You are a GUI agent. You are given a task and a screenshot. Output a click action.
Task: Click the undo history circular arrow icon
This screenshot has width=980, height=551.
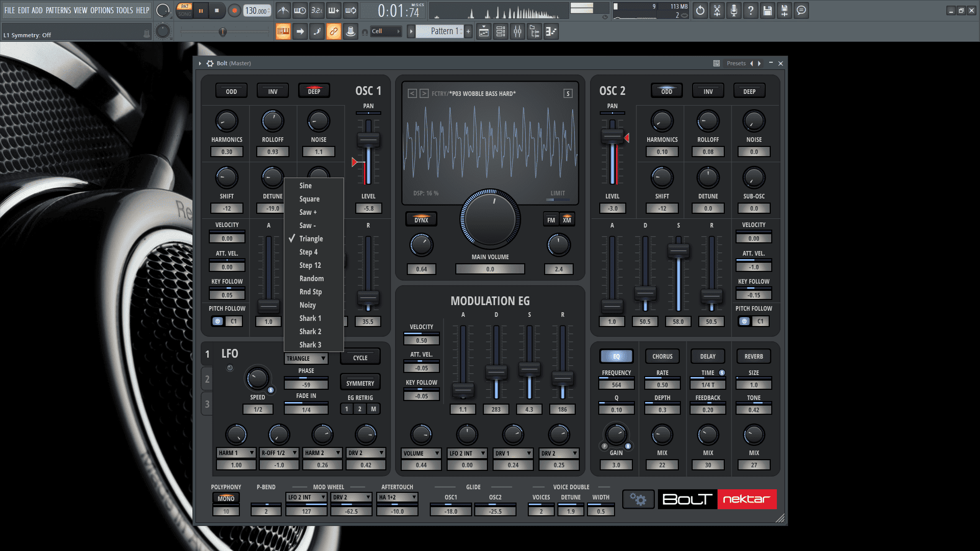(x=700, y=10)
